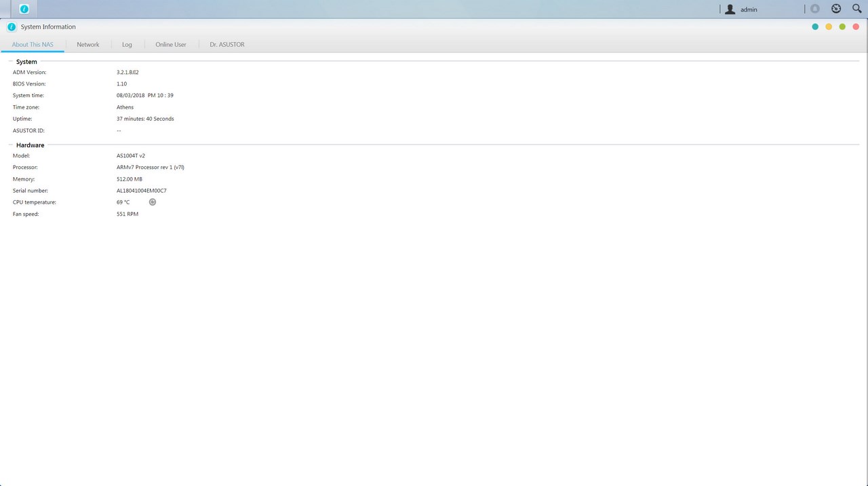Screen dimensions: 868x486
Task: Collapse the Hardware section
Action: [11, 145]
